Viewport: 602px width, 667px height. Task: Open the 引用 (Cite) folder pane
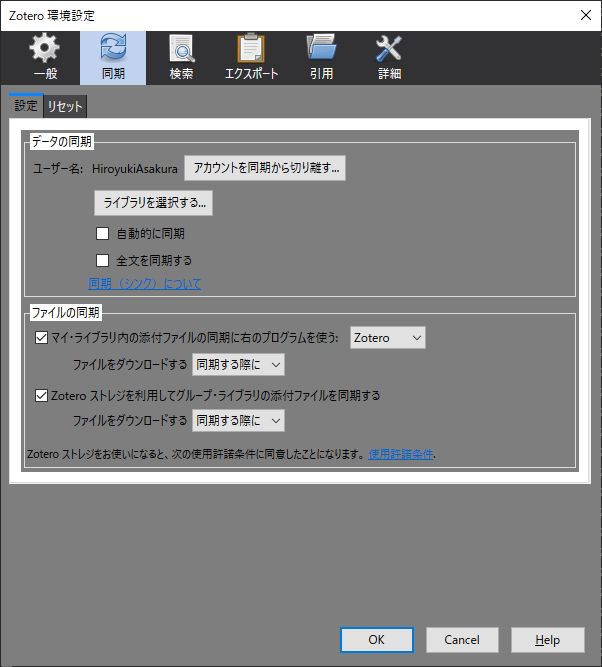point(322,57)
